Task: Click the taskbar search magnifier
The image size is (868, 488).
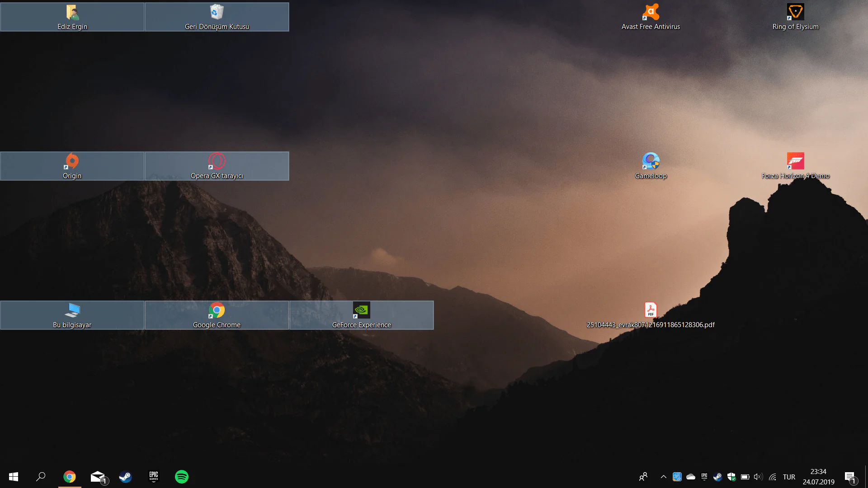Action: pos(41,477)
